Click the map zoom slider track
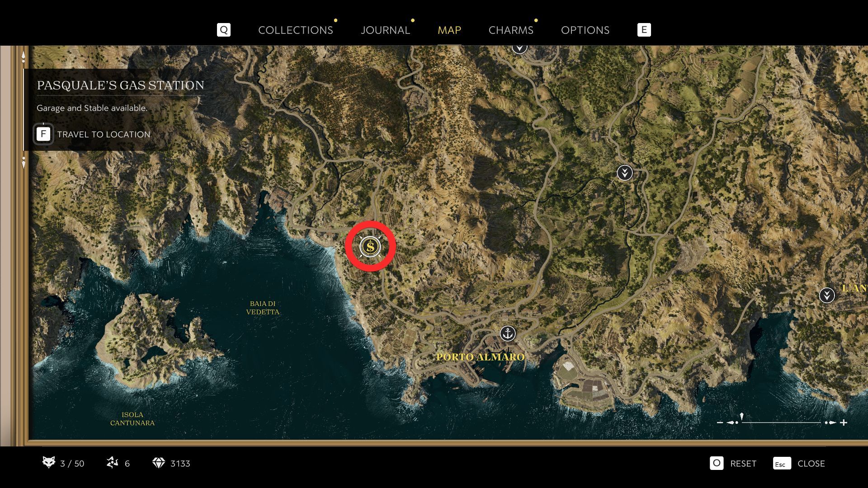 pos(781,422)
